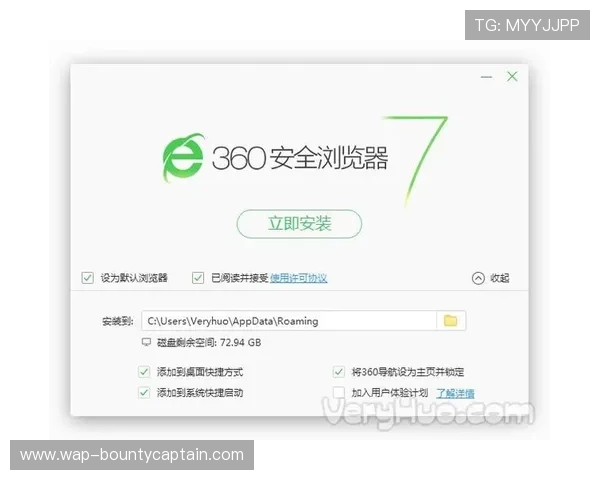Screen dimensions: 600x480
Task: Uncheck 将360导航设为主页并锁定 checkbox
Action: pos(339,372)
